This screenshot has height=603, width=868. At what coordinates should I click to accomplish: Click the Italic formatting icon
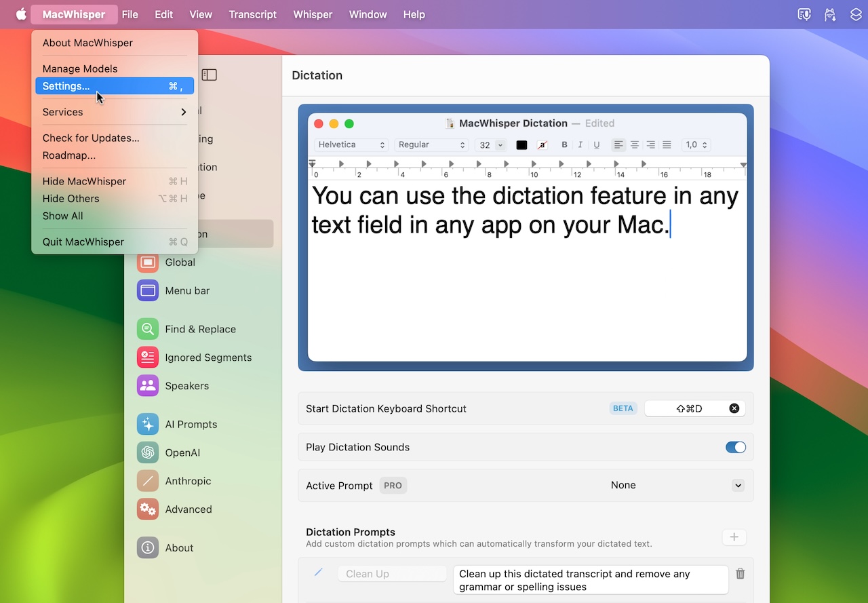tap(580, 145)
